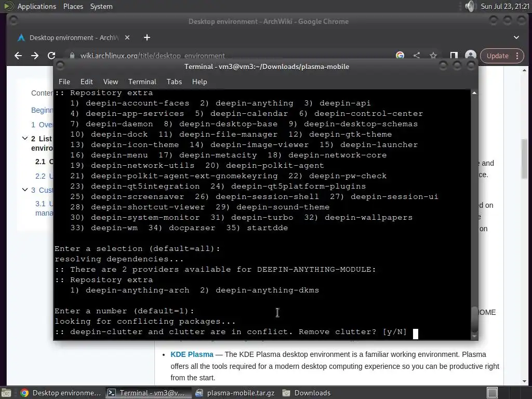The height and width of the screenshot is (399, 532).
Task: Open the Places menu
Action: tap(73, 6)
